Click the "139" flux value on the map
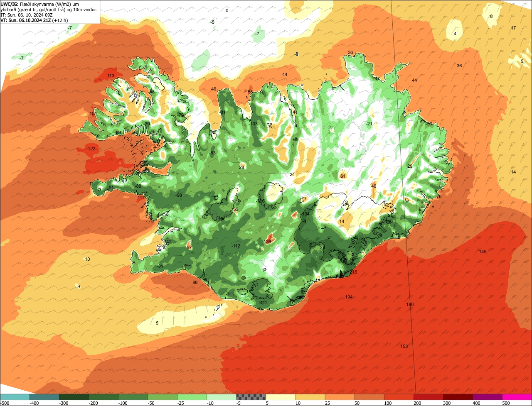Image resolution: width=532 pixels, height=406 pixels. point(268,241)
